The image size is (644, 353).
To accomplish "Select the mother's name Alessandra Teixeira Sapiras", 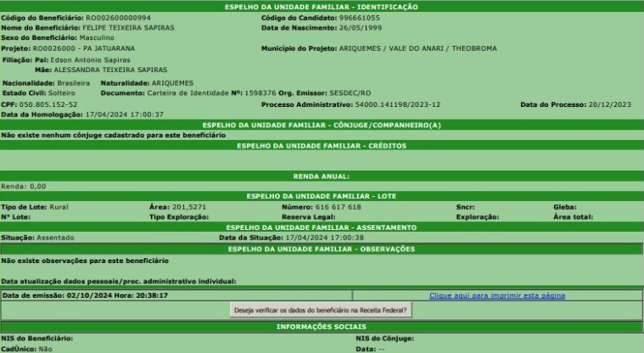I will [x=101, y=70].
